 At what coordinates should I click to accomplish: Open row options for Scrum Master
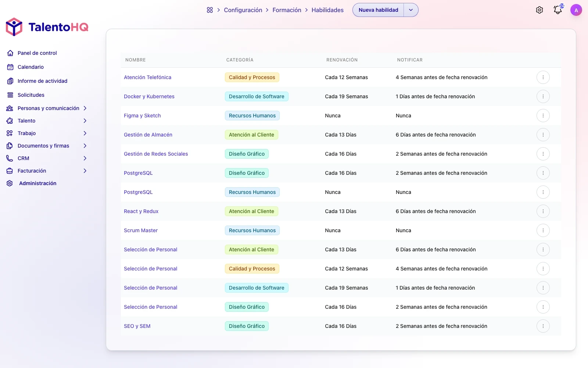pyautogui.click(x=543, y=230)
